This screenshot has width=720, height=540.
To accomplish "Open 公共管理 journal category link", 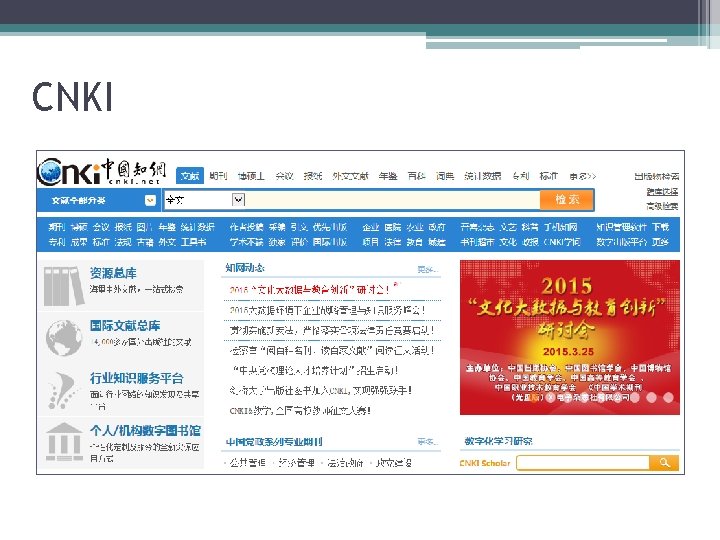I will click(247, 463).
